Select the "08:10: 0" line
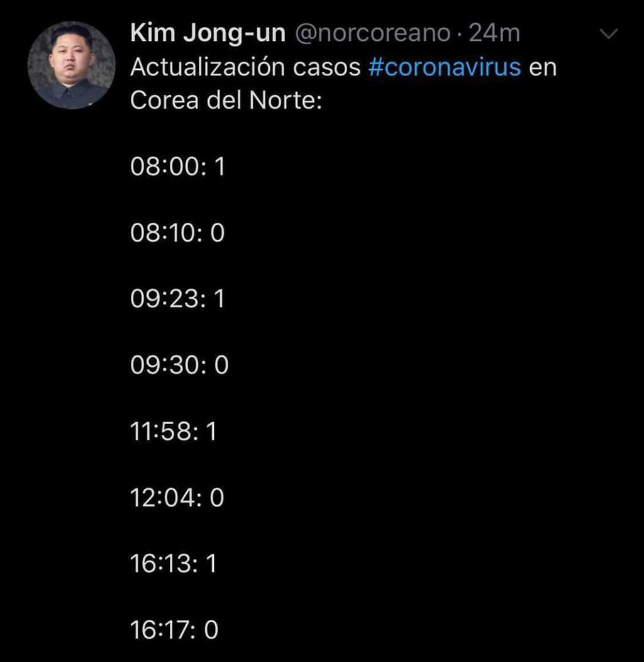 [x=177, y=233]
